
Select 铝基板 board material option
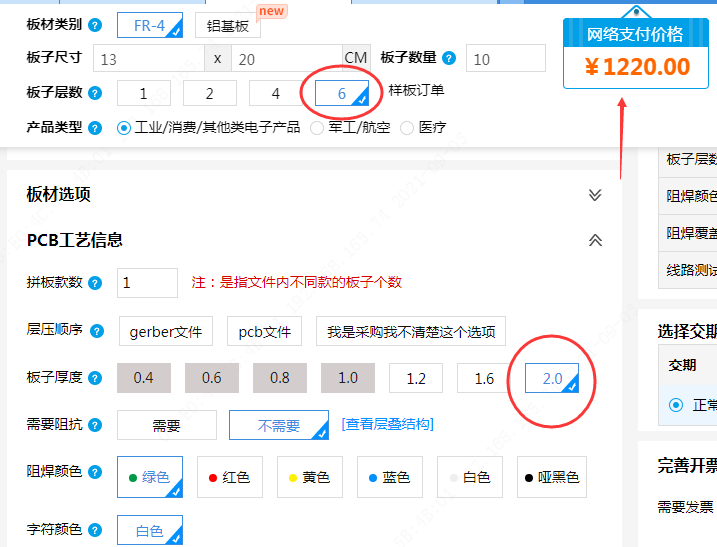228,26
